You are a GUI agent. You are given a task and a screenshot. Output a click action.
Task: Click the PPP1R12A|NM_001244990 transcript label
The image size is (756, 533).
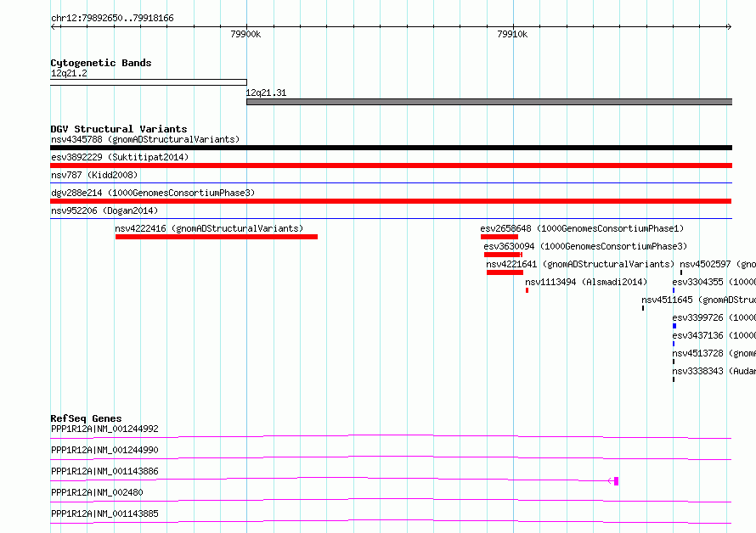104,450
